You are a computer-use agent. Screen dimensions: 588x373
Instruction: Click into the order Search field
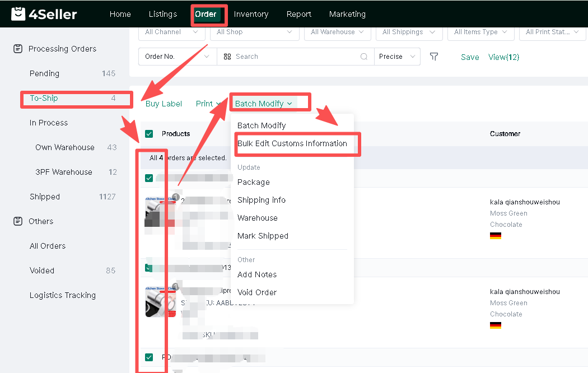[296, 57]
